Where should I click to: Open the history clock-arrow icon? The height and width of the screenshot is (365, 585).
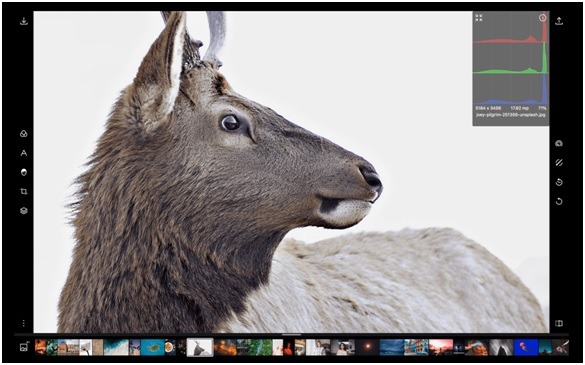(x=559, y=182)
